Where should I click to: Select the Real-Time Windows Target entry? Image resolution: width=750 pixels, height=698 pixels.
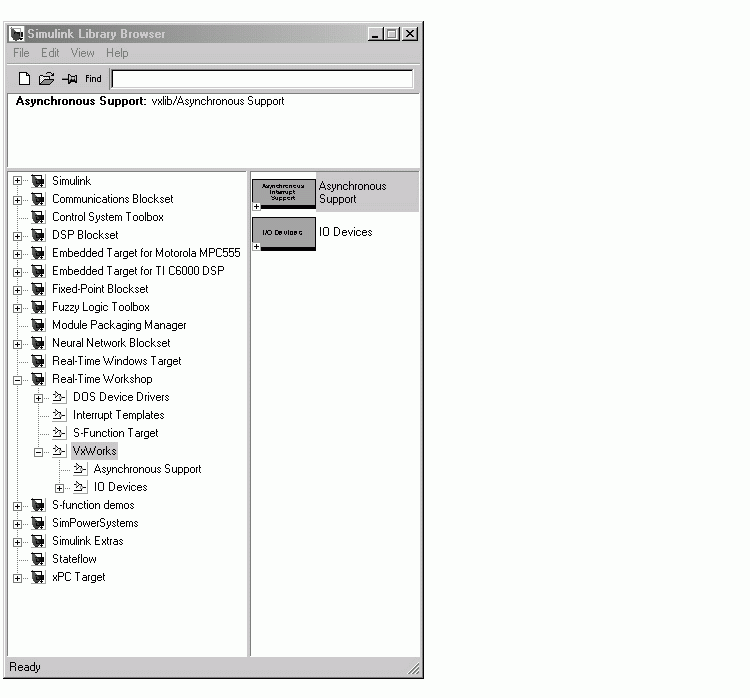117,361
